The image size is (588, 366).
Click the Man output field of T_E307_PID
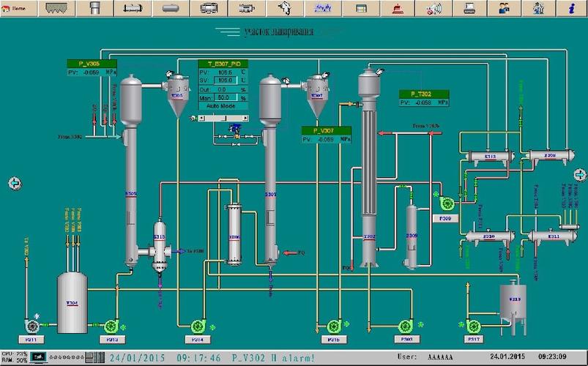coord(226,97)
